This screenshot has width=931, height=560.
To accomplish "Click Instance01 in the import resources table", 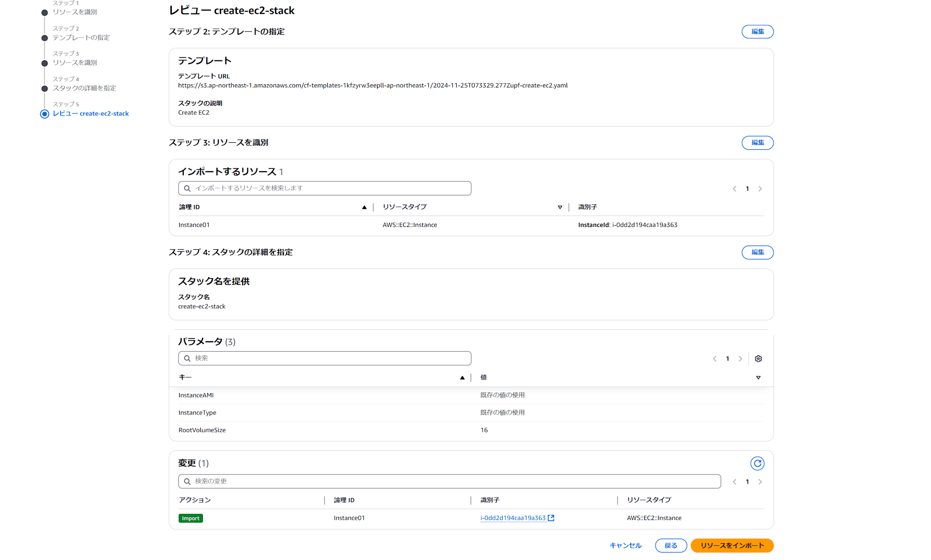I will tap(194, 225).
